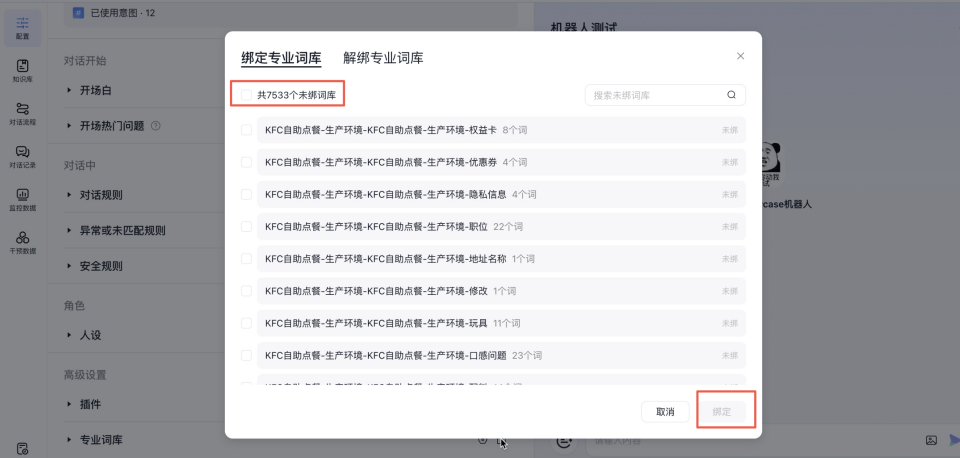The image size is (960, 458).
Task: Click the search magnifier icon in dialog
Action: click(731, 95)
